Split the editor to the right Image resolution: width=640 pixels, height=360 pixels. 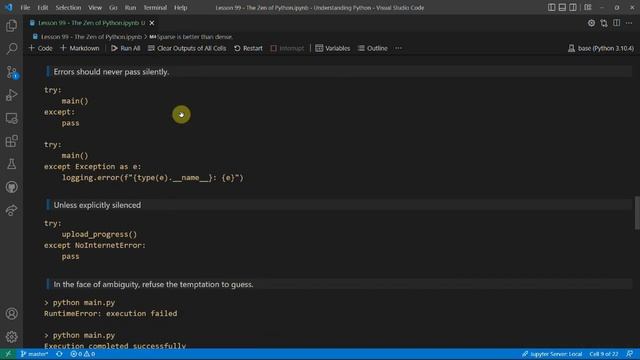coord(616,23)
